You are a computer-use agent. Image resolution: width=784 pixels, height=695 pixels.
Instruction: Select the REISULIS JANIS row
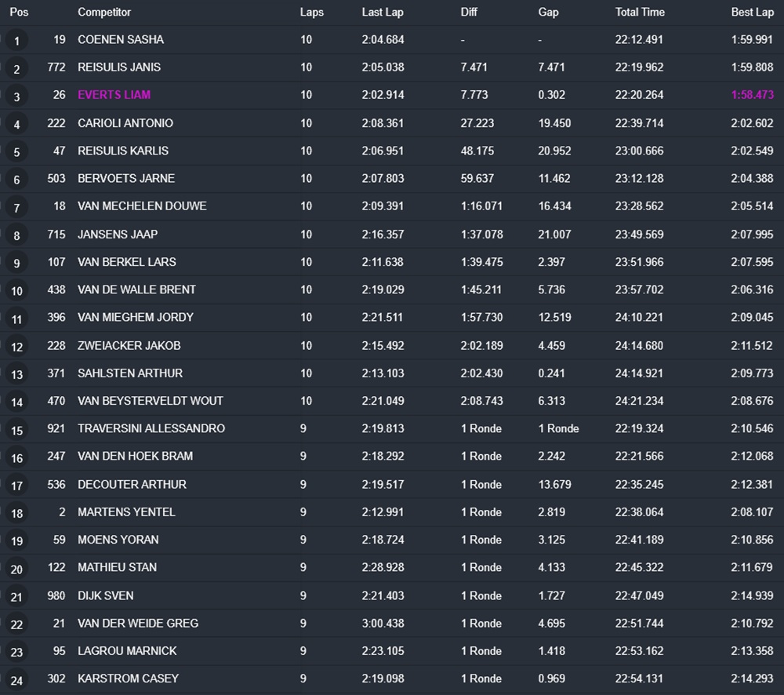pos(392,67)
